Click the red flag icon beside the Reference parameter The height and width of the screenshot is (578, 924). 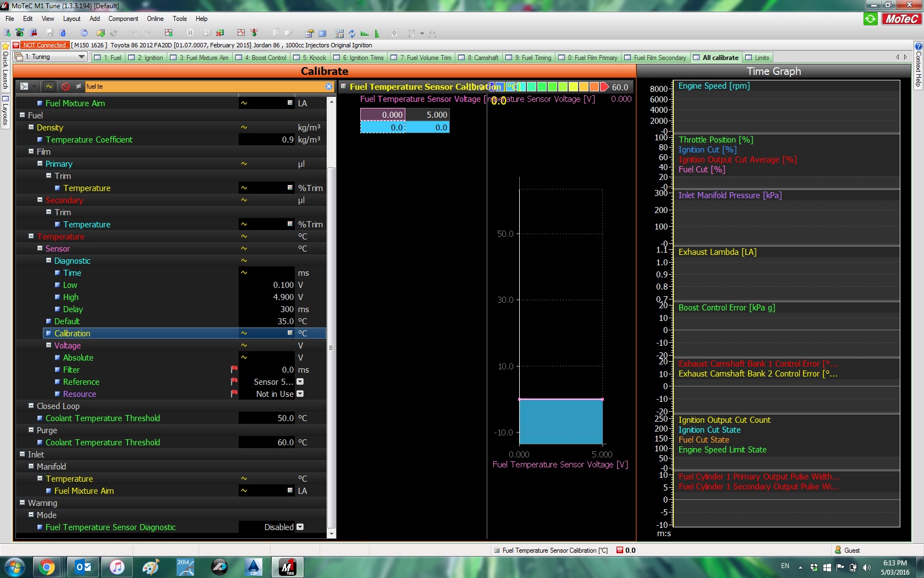click(x=234, y=381)
